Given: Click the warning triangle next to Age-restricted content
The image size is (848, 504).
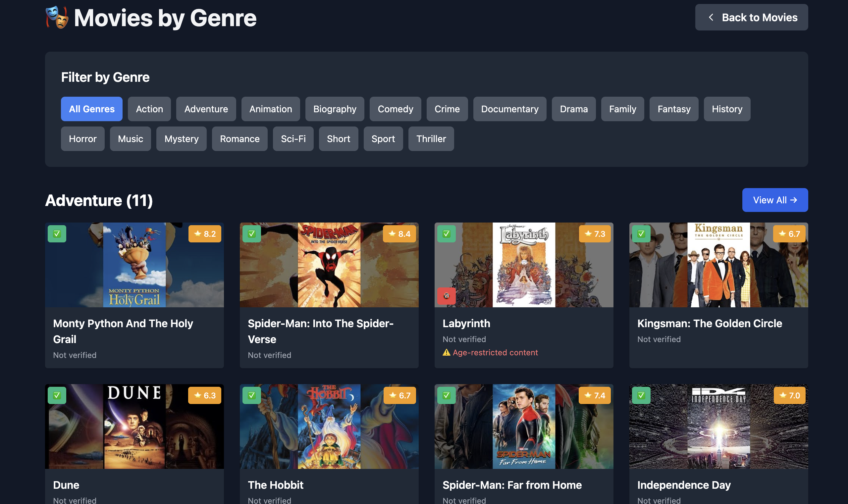Looking at the screenshot, I should [x=447, y=353].
